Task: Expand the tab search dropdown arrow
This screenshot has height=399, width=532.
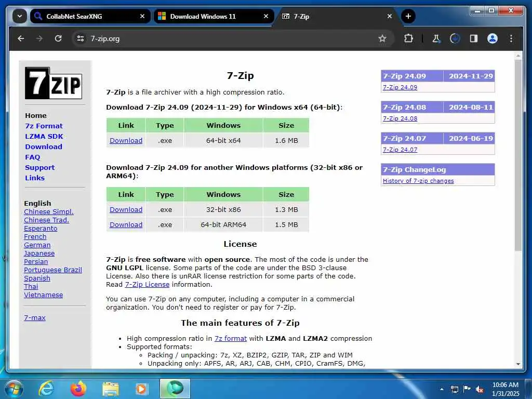Action: 20,16
